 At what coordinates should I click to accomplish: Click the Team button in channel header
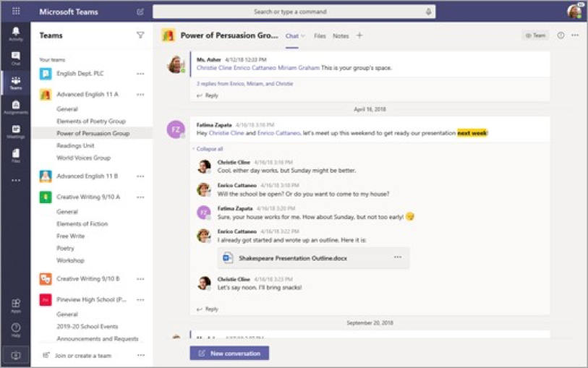[x=535, y=35]
